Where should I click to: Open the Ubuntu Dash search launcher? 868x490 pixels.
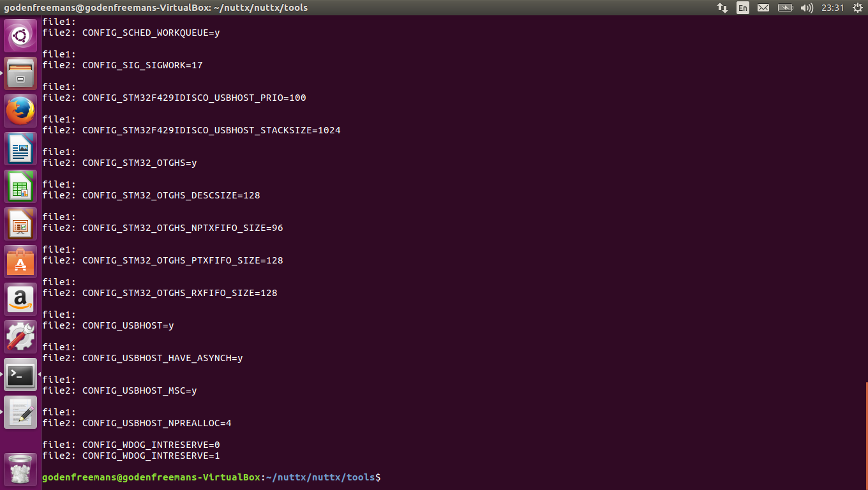20,36
